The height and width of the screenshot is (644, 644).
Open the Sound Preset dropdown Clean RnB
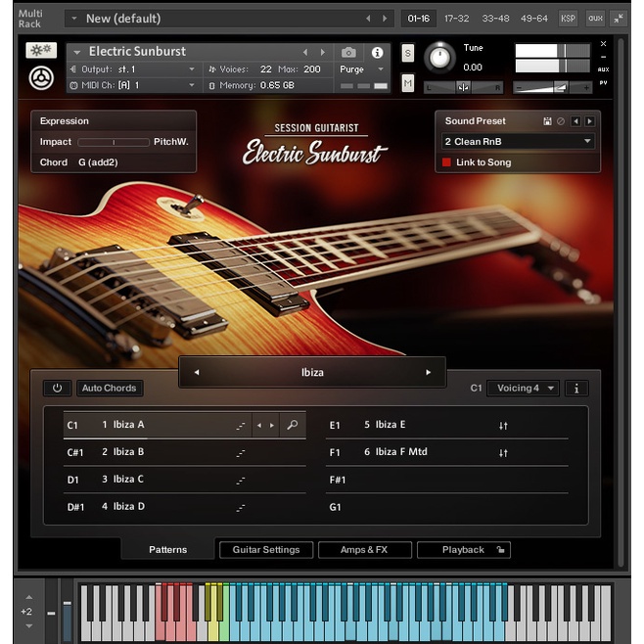pyautogui.click(x=518, y=142)
